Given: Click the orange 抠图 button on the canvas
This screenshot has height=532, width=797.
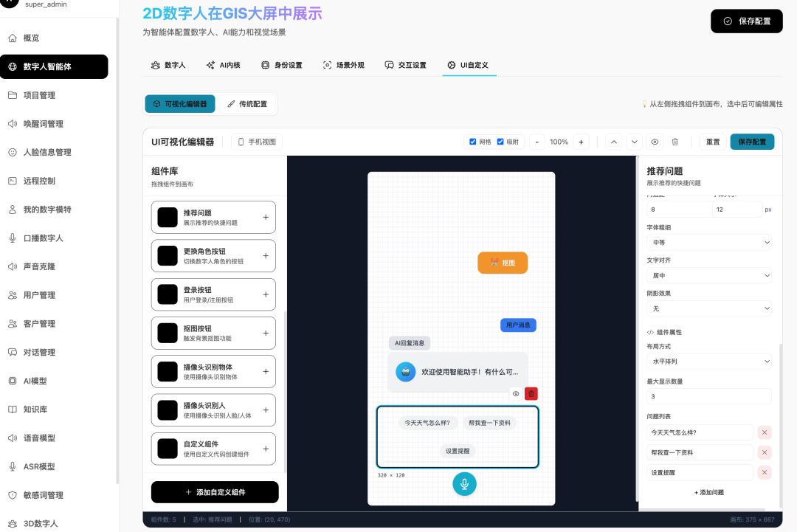Looking at the screenshot, I should pyautogui.click(x=503, y=263).
